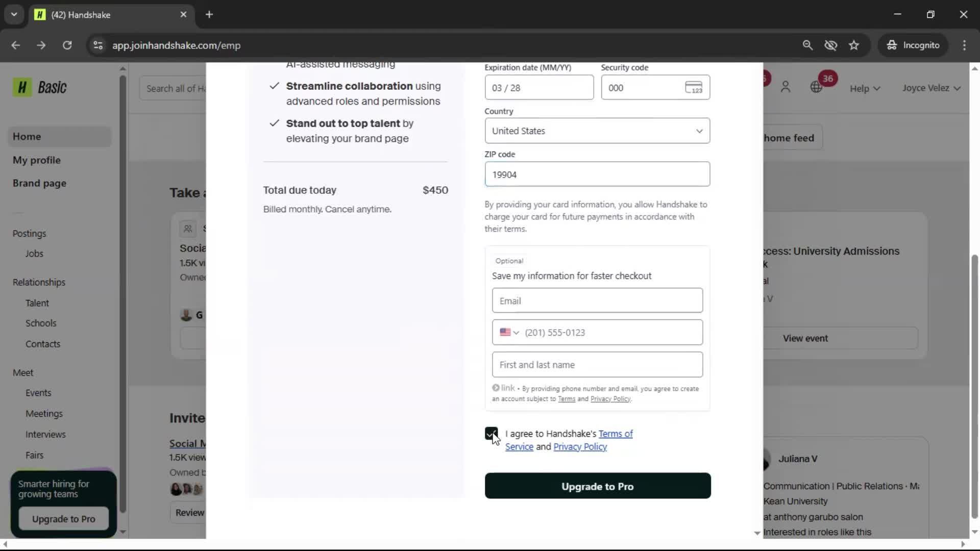Image resolution: width=980 pixels, height=551 pixels.
Task: Open My profile in the sidebar
Action: 37,160
